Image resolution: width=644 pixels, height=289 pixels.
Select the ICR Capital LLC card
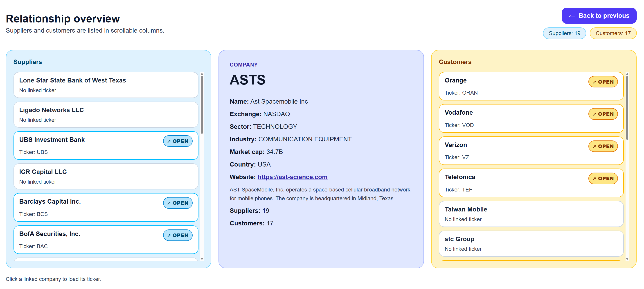click(x=106, y=176)
